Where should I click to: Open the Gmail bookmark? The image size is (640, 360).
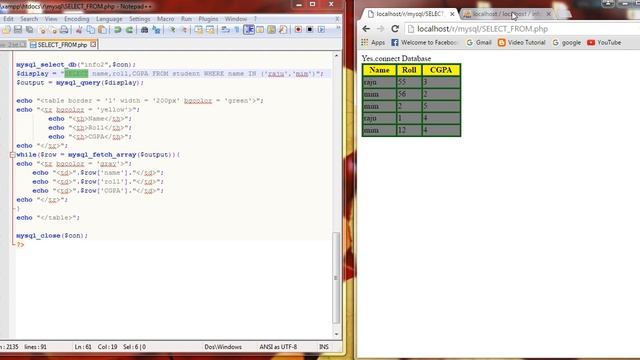tap(479, 42)
